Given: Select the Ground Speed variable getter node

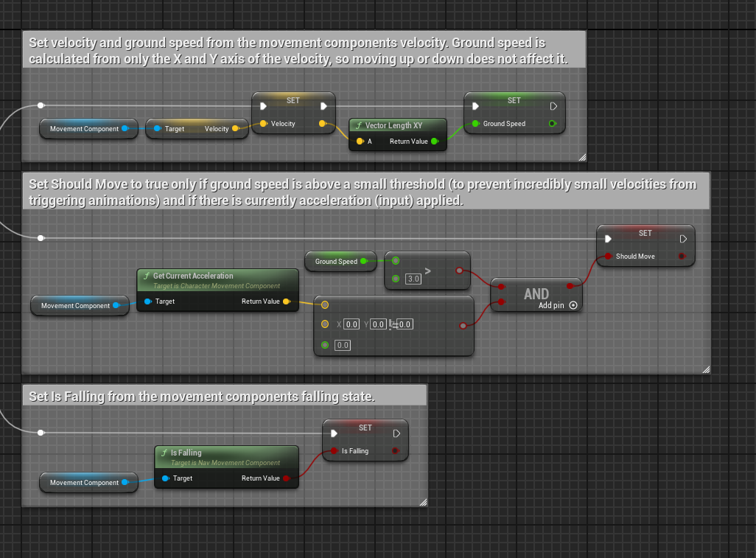Looking at the screenshot, I should pos(336,261).
